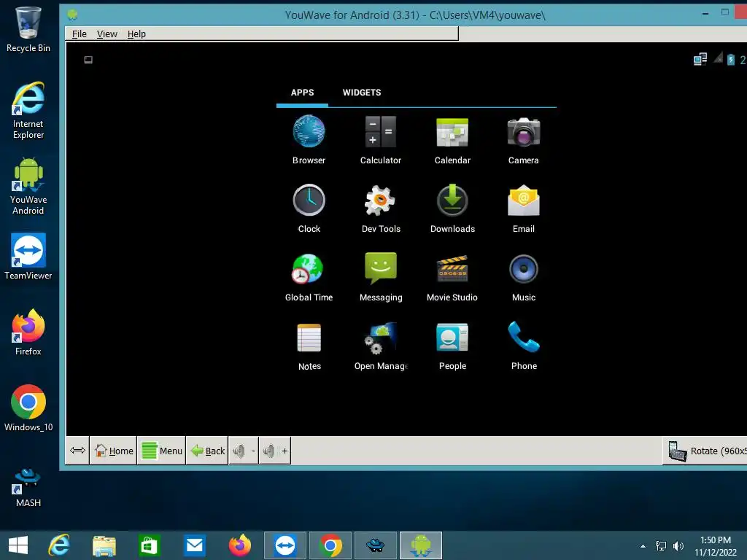
Task: Click the Android battery status icon
Action: (x=731, y=60)
